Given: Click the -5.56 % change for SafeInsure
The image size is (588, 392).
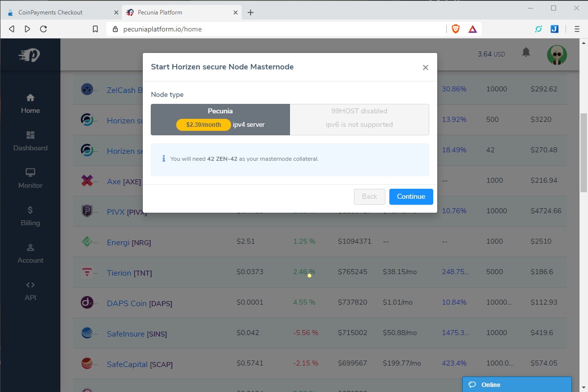Looking at the screenshot, I should (305, 333).
